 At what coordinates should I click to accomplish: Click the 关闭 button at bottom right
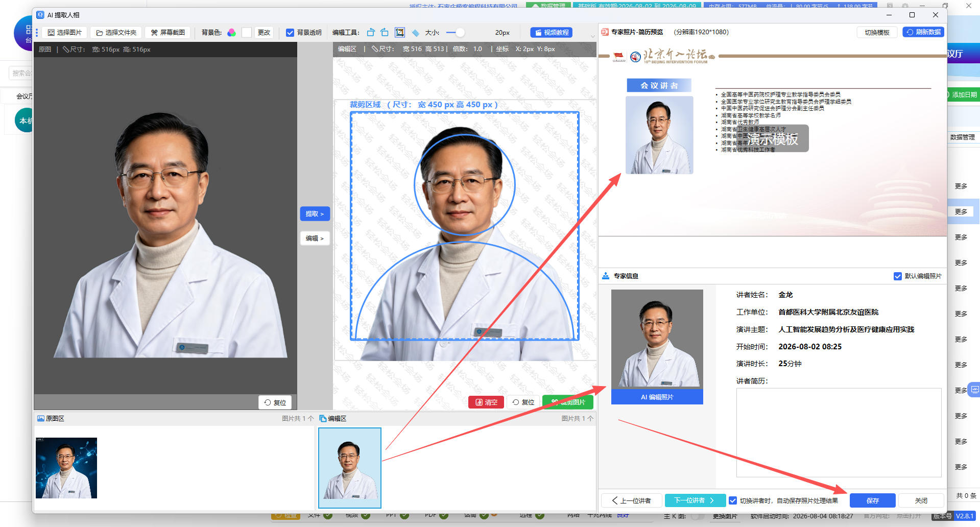921,500
